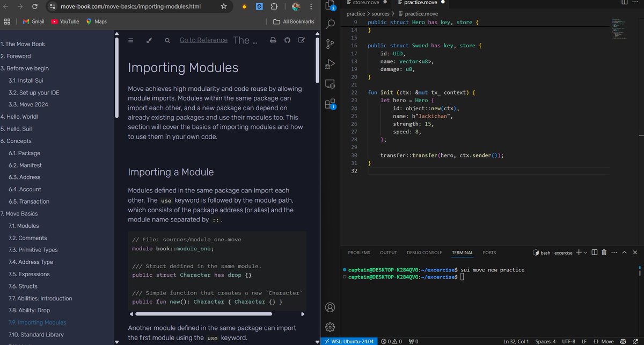Viewport: 644px width, 345px height.
Task: Toggle the Move Book sidebar hamburger icon
Action: click(x=131, y=40)
